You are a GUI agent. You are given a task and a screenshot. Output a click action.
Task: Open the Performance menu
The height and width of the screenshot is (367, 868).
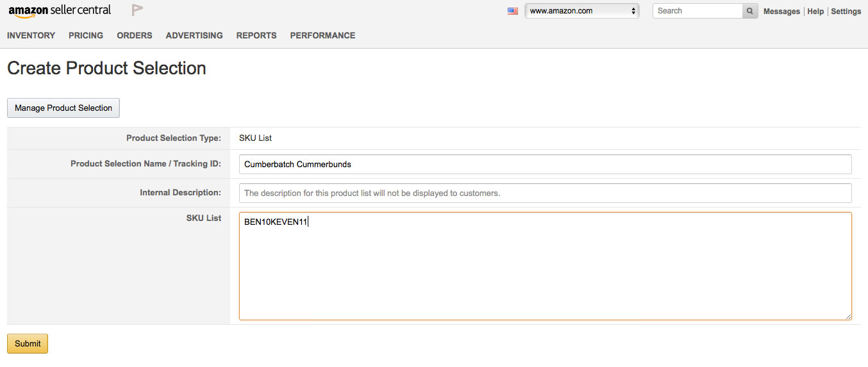click(322, 36)
